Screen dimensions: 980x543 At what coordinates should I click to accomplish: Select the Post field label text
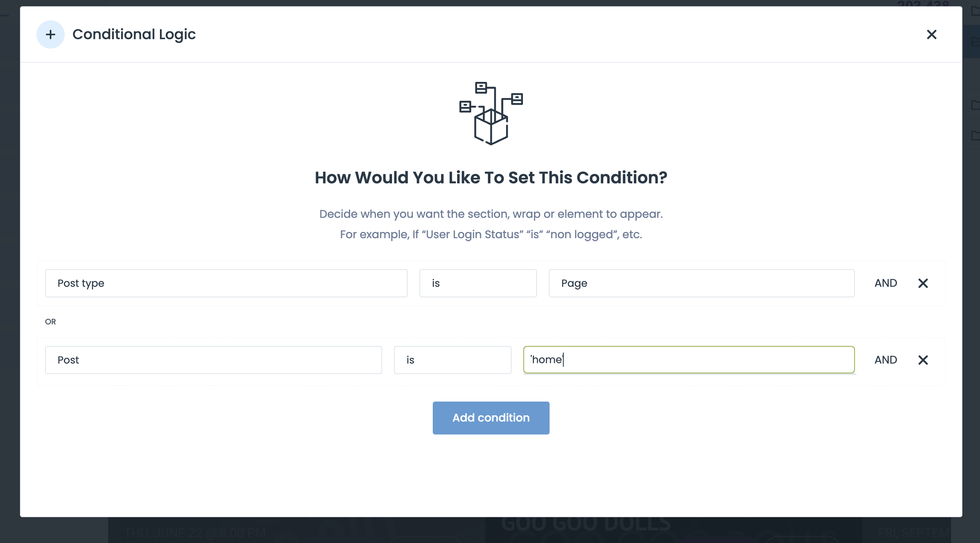tap(67, 360)
